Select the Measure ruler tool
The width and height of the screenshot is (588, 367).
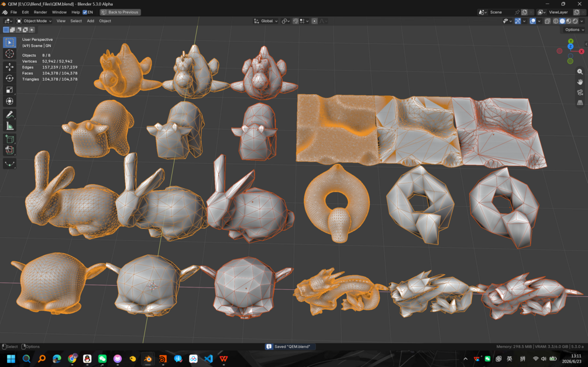[x=9, y=126]
